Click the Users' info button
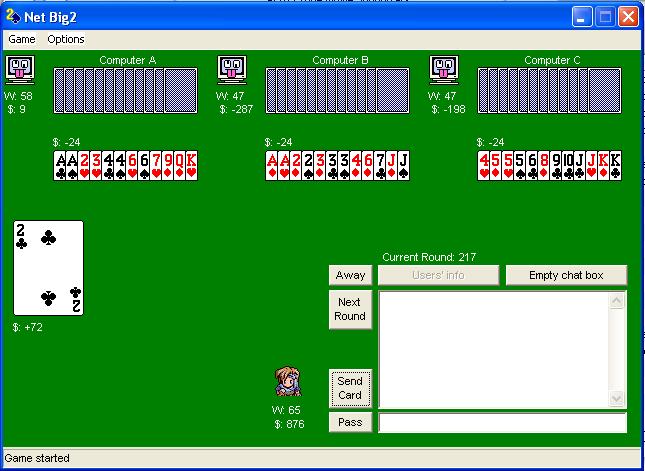The height and width of the screenshot is (471, 645). 439,275
